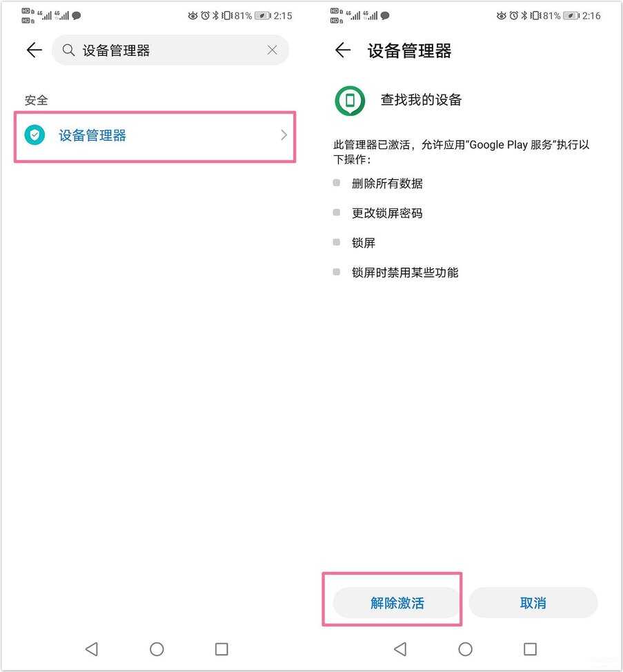623x672 pixels.
Task: Tap right screen's triangle back navigation key
Action: pyautogui.click(x=400, y=649)
